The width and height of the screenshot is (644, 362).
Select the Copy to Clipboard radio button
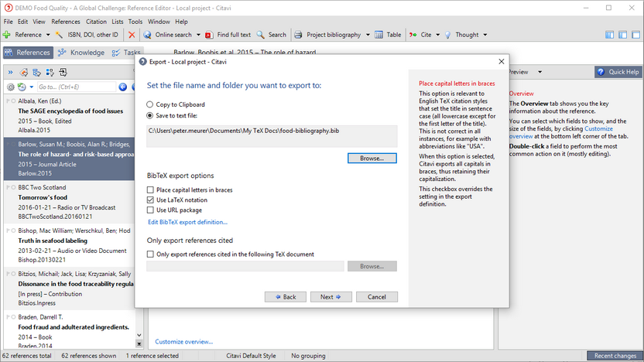coord(150,104)
